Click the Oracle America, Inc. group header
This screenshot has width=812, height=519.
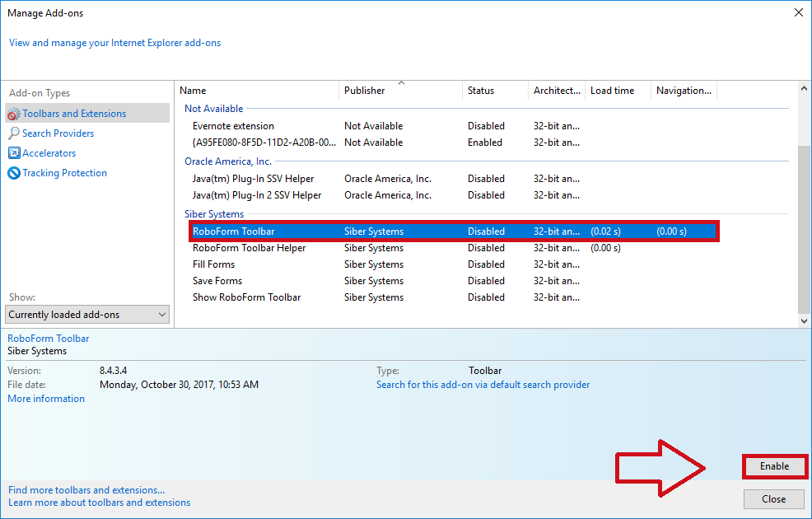(228, 161)
